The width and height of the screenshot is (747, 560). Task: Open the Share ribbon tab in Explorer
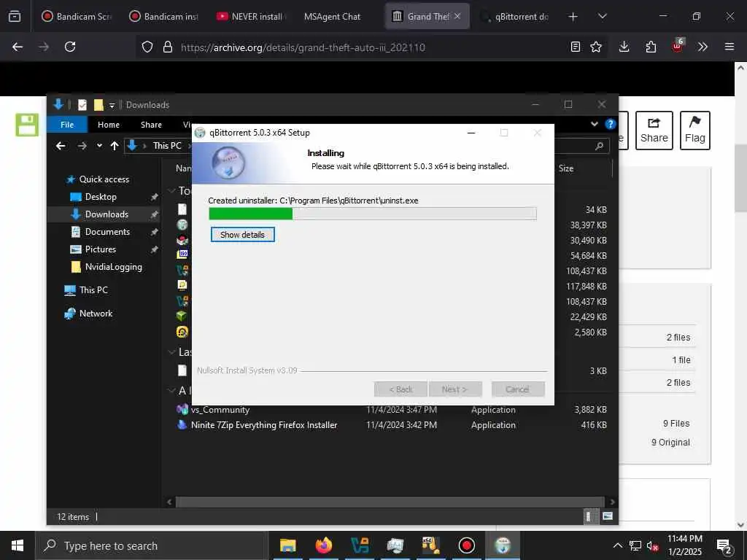[x=151, y=125]
